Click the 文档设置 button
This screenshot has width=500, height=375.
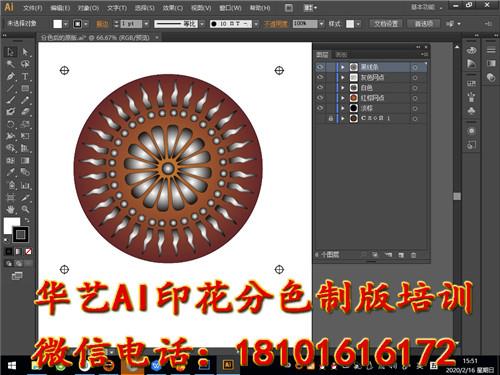(x=386, y=24)
